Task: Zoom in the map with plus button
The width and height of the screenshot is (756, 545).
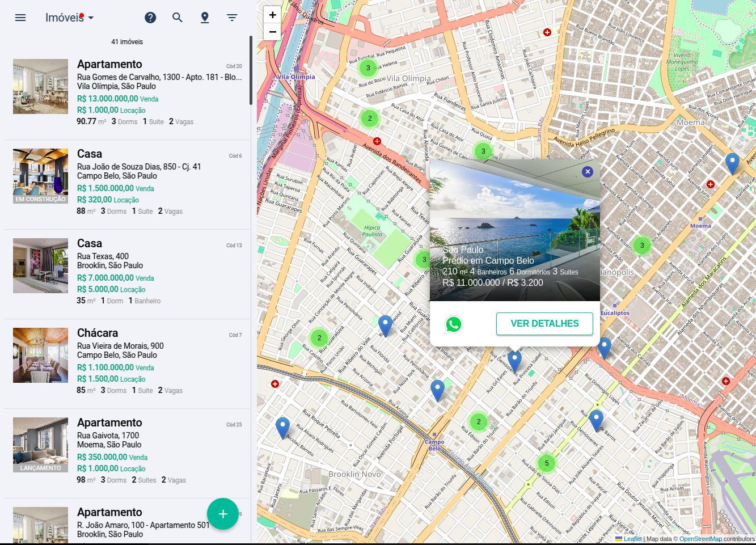Action: click(x=272, y=15)
